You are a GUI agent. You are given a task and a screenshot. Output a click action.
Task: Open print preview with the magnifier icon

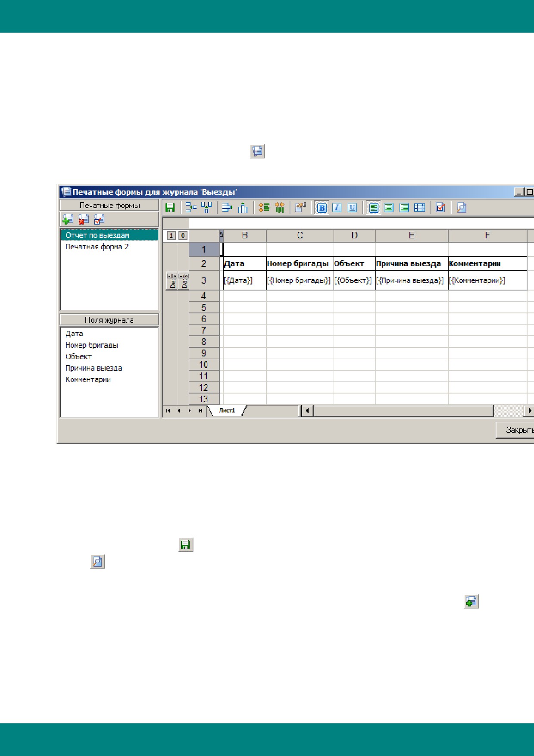pyautogui.click(x=461, y=208)
